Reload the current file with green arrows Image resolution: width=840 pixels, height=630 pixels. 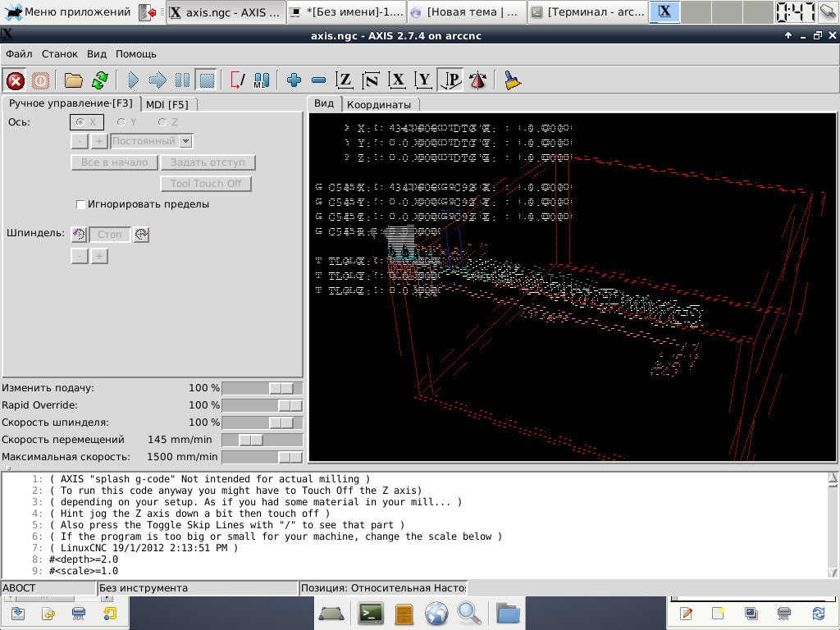click(x=100, y=80)
